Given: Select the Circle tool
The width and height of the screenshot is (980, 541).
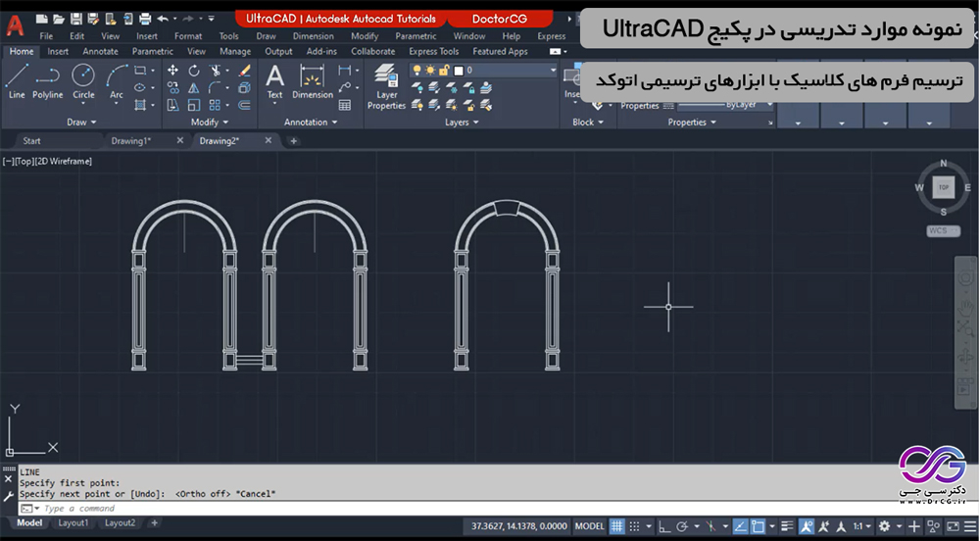Looking at the screenshot, I should tap(83, 81).
